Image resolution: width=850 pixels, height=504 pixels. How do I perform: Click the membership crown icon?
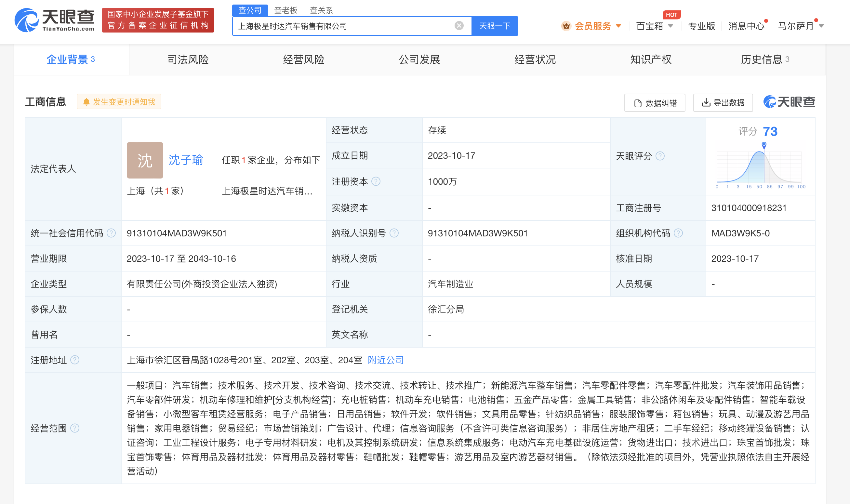[566, 26]
